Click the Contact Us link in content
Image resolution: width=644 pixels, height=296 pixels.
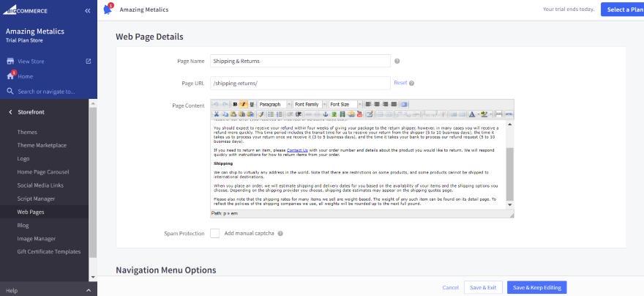click(297, 150)
